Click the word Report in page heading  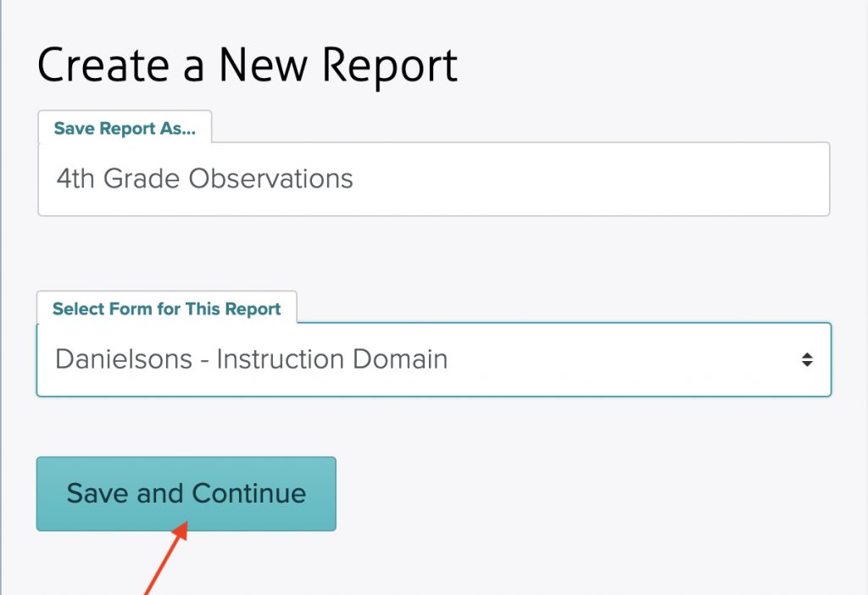(390, 66)
